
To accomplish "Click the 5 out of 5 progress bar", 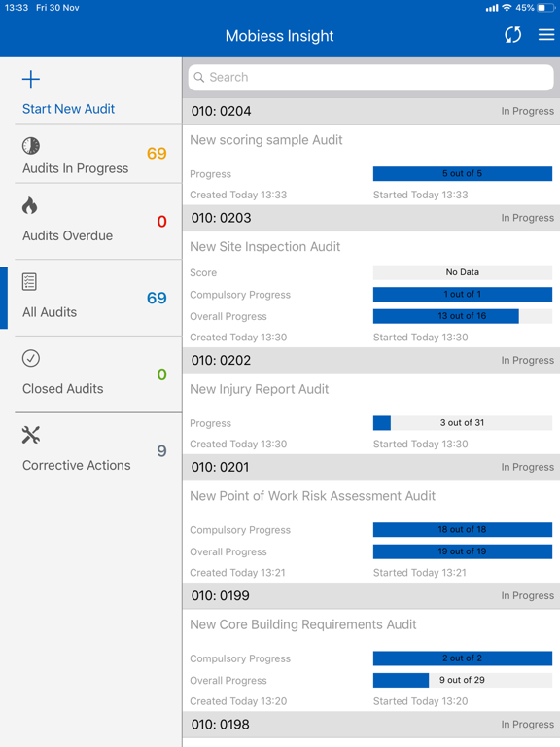I will pos(463,173).
